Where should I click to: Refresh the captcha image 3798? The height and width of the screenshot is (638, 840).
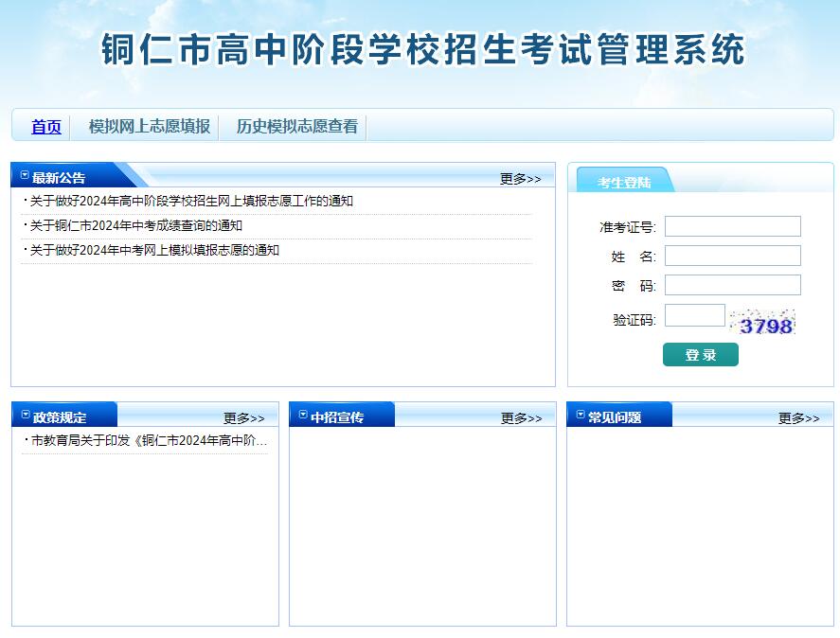pyautogui.click(x=765, y=324)
